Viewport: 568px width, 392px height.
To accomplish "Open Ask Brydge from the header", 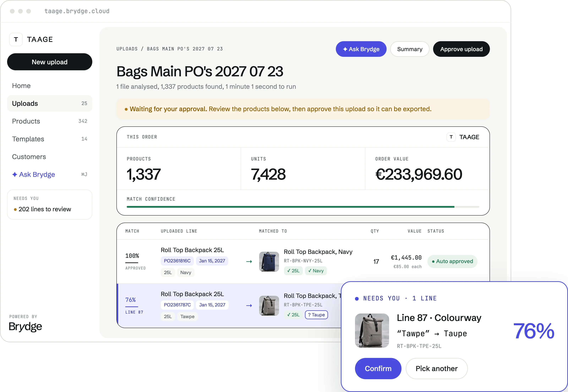I will coord(361,49).
